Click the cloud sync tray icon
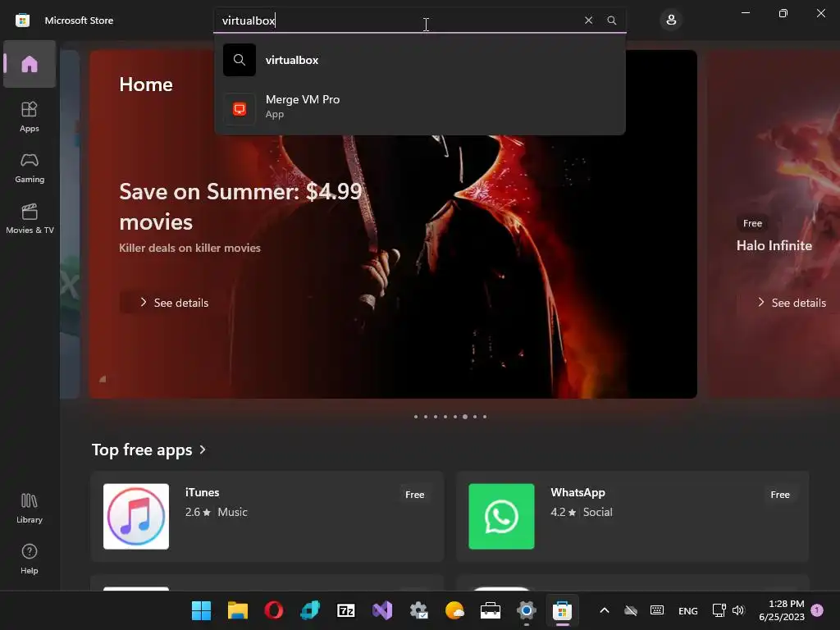 coord(631,610)
